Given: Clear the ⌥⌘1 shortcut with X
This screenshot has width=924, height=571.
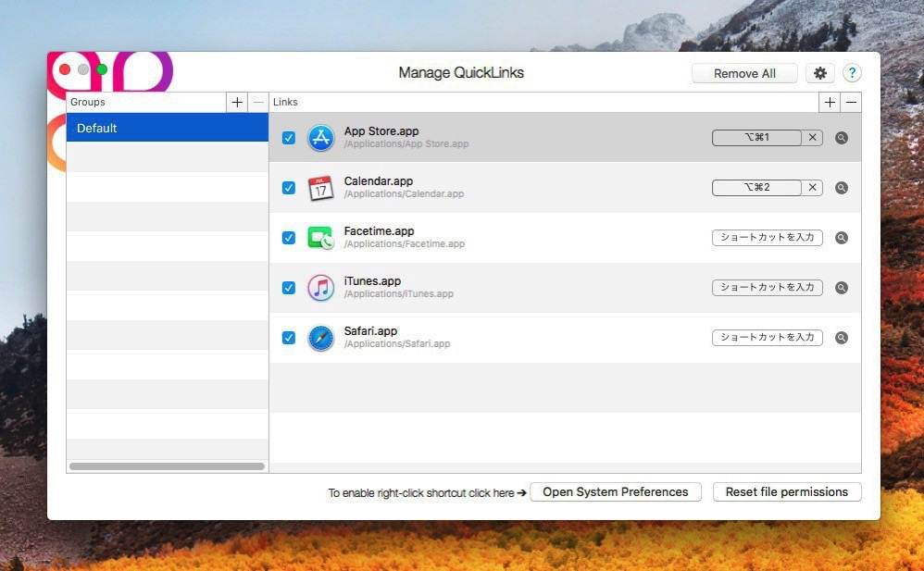Looking at the screenshot, I should pos(813,137).
